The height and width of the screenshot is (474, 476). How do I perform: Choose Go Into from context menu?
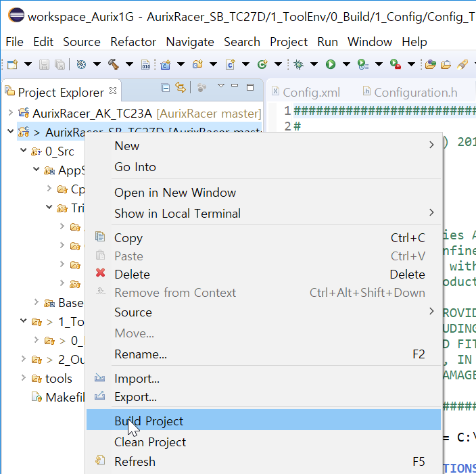click(264, 167)
